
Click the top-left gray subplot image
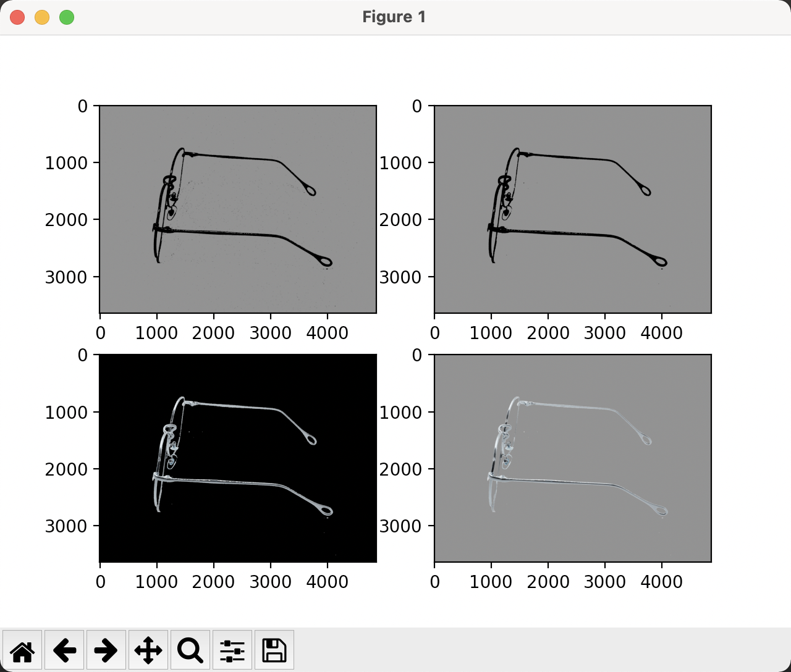click(x=238, y=210)
